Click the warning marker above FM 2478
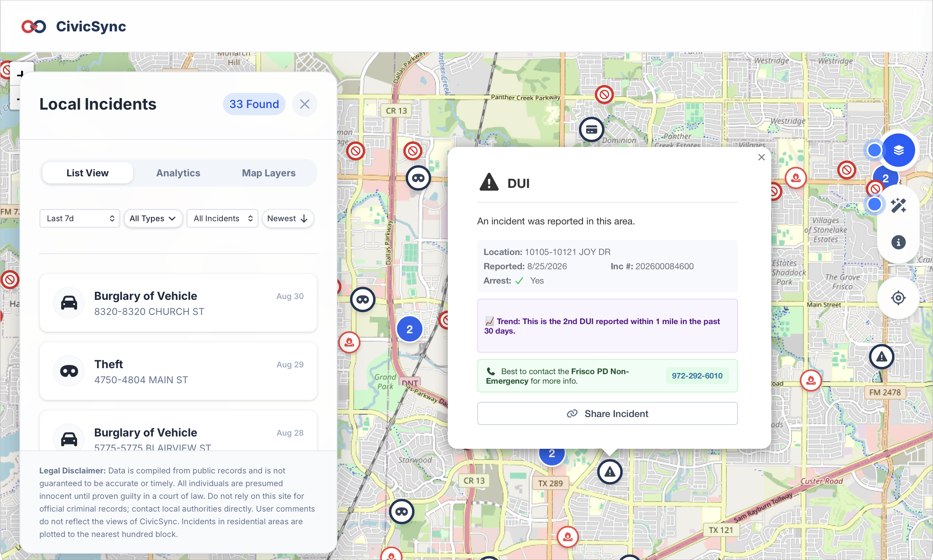Viewport: 933px width, 560px height. 881,357
